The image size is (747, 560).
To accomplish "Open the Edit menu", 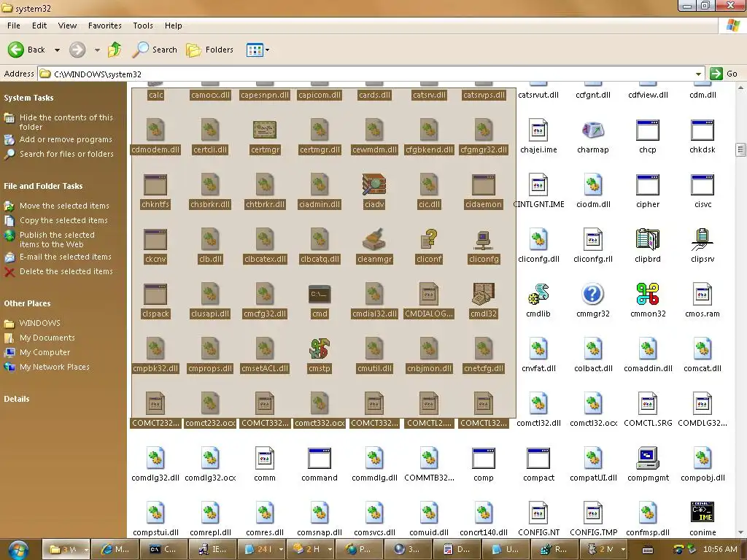I will (x=39, y=26).
